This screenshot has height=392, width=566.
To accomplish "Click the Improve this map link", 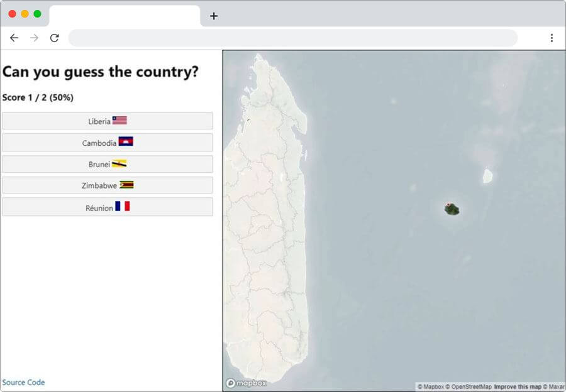I will click(518, 386).
